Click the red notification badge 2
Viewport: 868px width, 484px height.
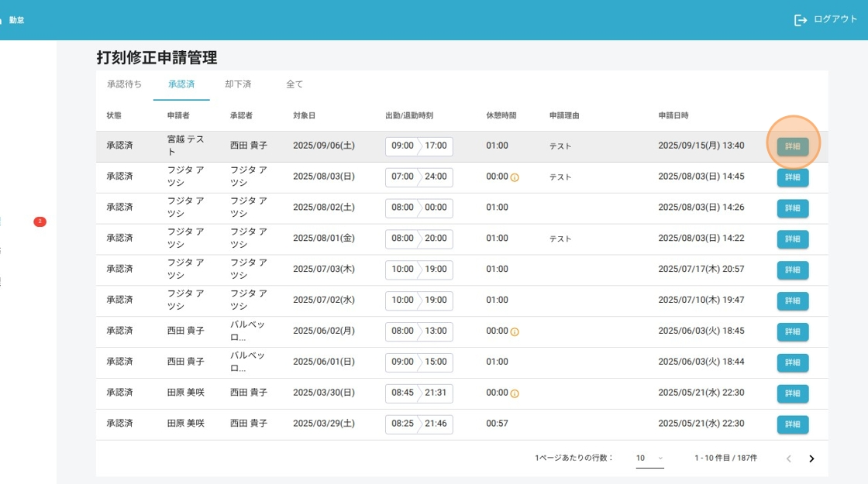40,221
